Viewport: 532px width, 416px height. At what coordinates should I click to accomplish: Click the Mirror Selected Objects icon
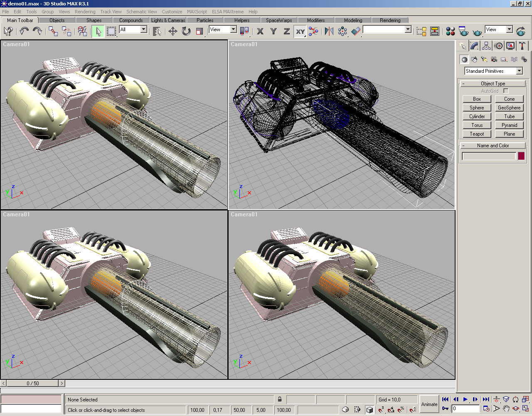(x=329, y=31)
